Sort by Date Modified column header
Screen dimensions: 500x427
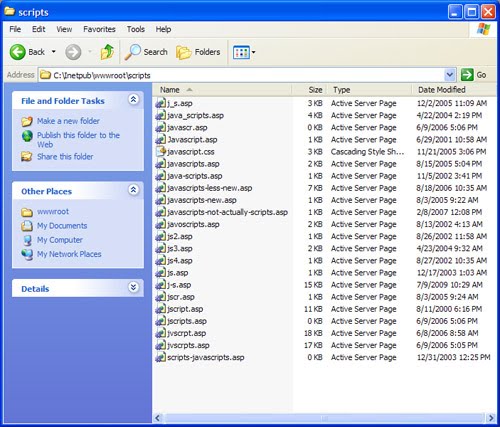[x=454, y=90]
